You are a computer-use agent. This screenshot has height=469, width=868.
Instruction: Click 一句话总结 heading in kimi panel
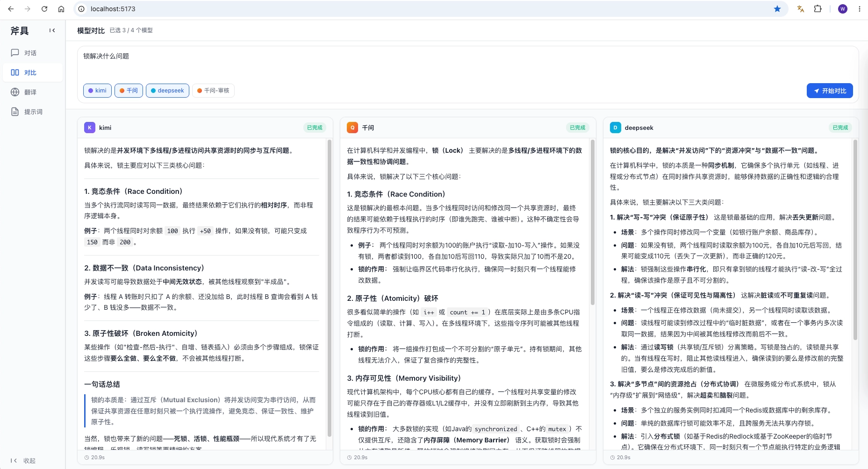(102, 384)
